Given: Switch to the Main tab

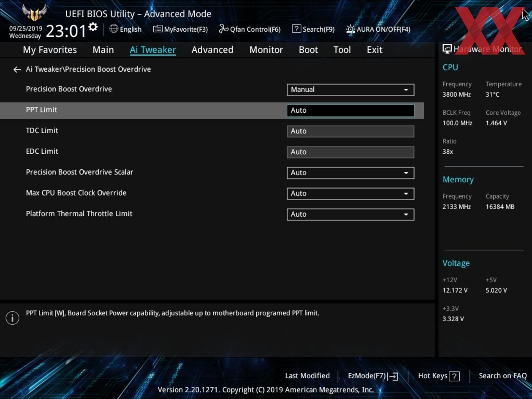Looking at the screenshot, I should (x=103, y=50).
